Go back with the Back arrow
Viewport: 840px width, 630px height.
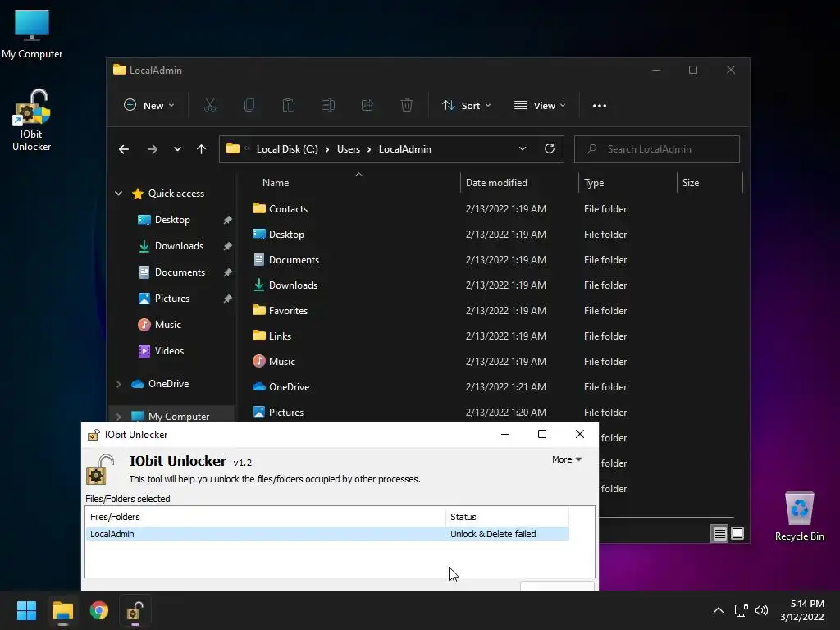point(124,149)
